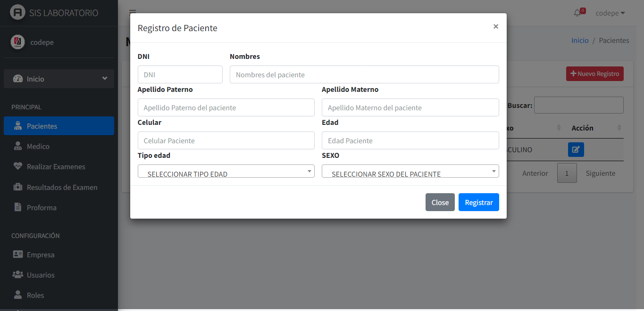The width and height of the screenshot is (644, 311).
Task: Click the Anterior pagination link
Action: click(x=535, y=173)
